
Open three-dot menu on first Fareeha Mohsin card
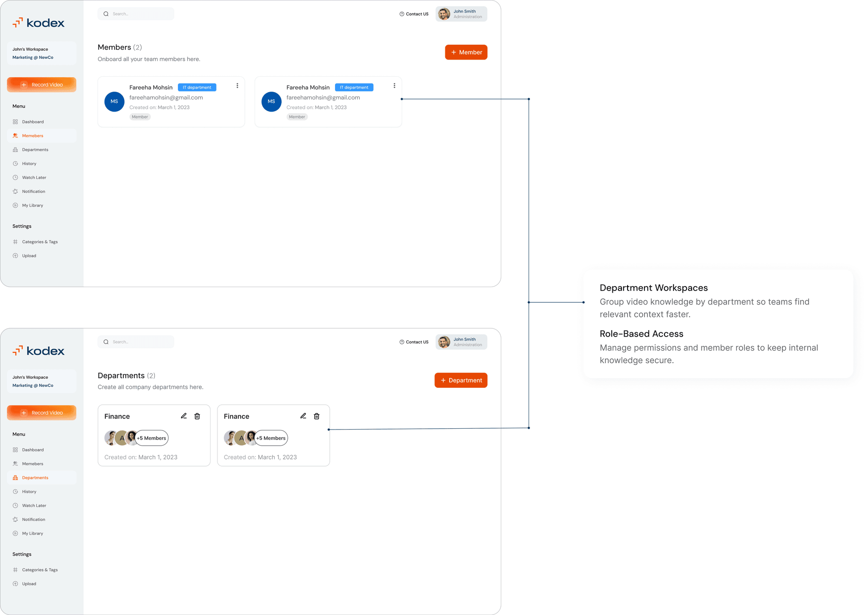point(237,86)
